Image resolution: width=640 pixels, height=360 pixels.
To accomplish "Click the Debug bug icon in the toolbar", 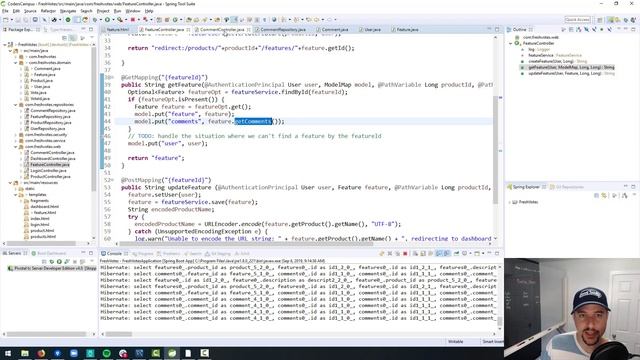I will 94,20.
